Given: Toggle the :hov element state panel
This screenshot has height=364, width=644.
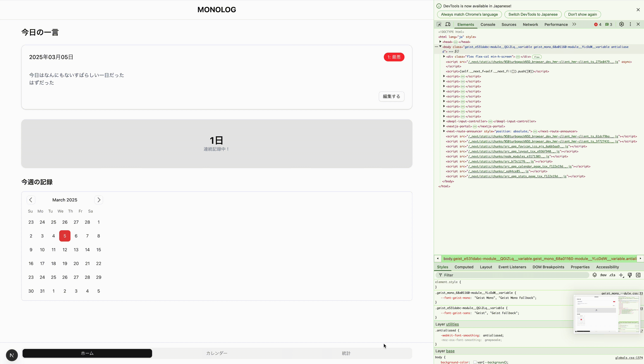Looking at the screenshot, I should 603,275.
